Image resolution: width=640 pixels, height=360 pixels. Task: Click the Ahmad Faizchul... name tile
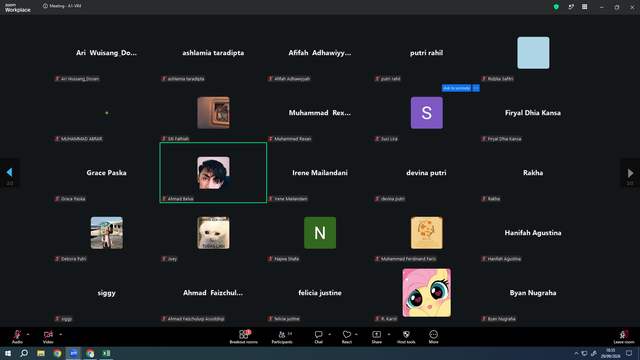(213, 293)
